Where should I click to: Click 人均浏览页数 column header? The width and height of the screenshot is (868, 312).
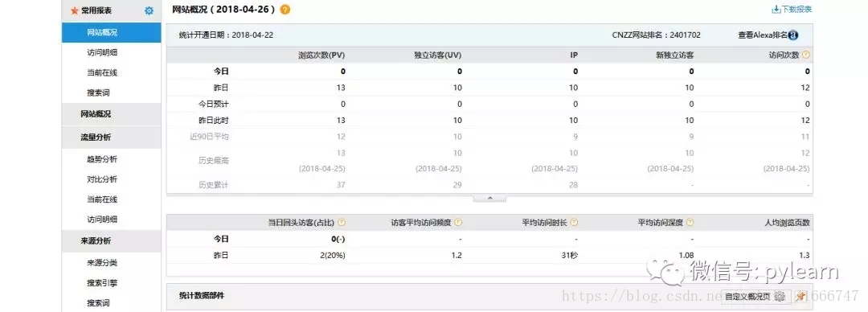pos(787,222)
